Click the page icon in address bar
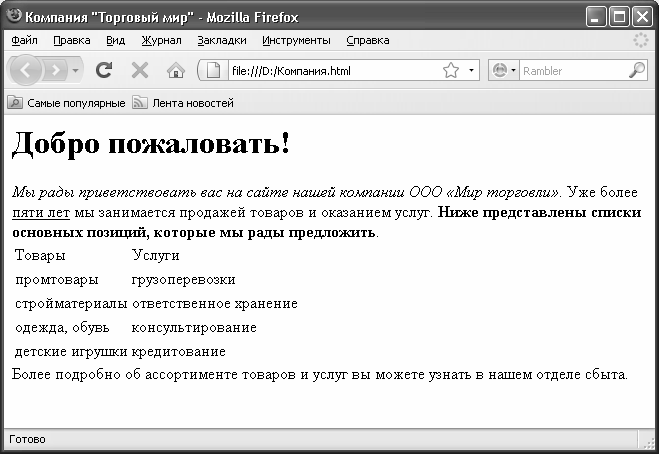The image size is (659, 454). click(213, 71)
